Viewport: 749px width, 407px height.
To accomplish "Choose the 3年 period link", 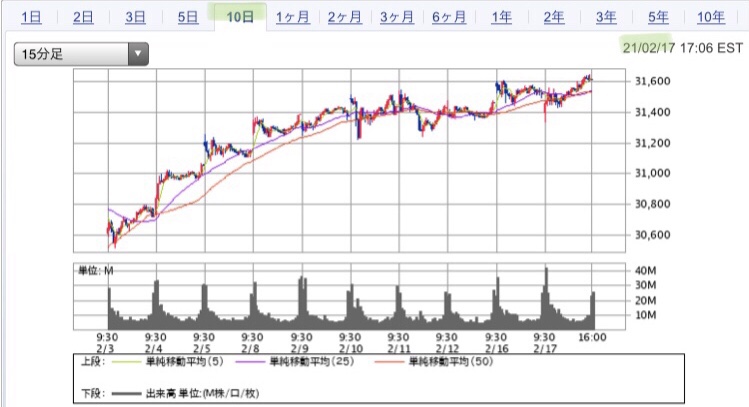I will pos(606,18).
